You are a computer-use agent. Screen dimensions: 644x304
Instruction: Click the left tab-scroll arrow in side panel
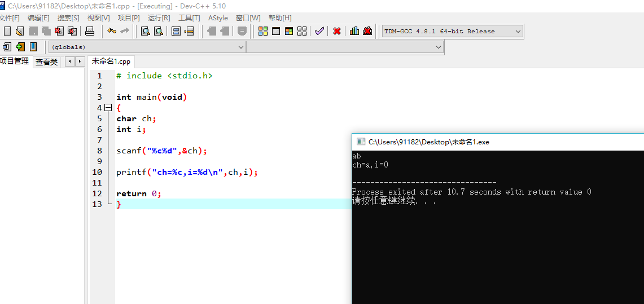pyautogui.click(x=70, y=61)
